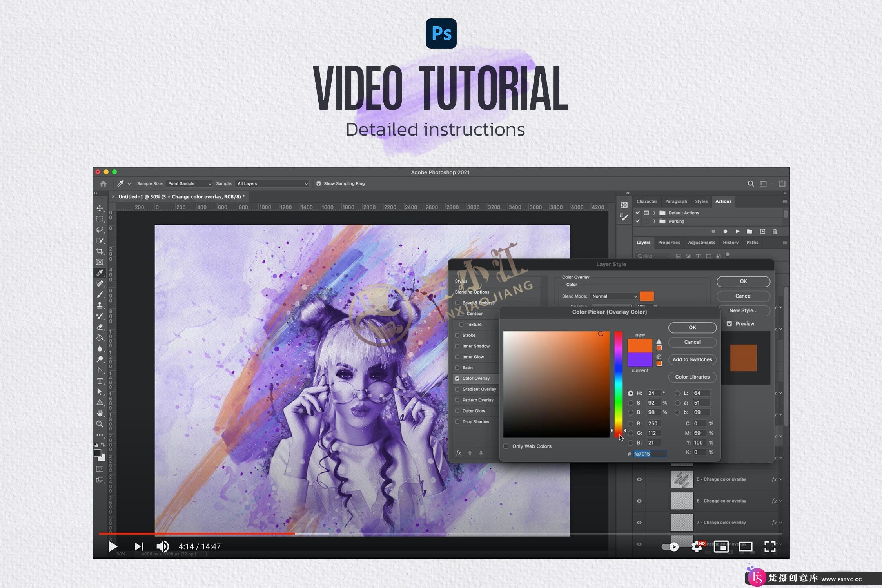Open the Sample Size dropdown

pyautogui.click(x=189, y=183)
